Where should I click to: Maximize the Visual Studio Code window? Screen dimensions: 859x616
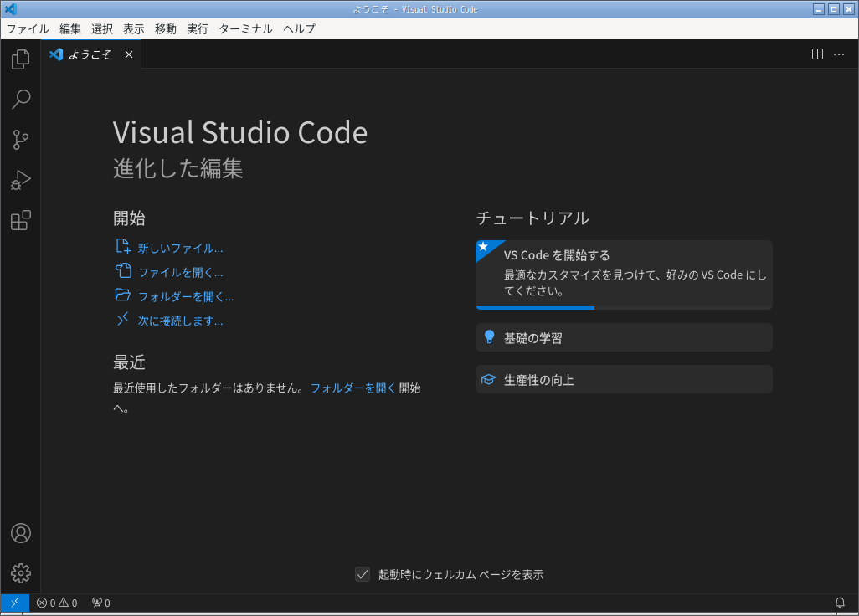click(833, 9)
